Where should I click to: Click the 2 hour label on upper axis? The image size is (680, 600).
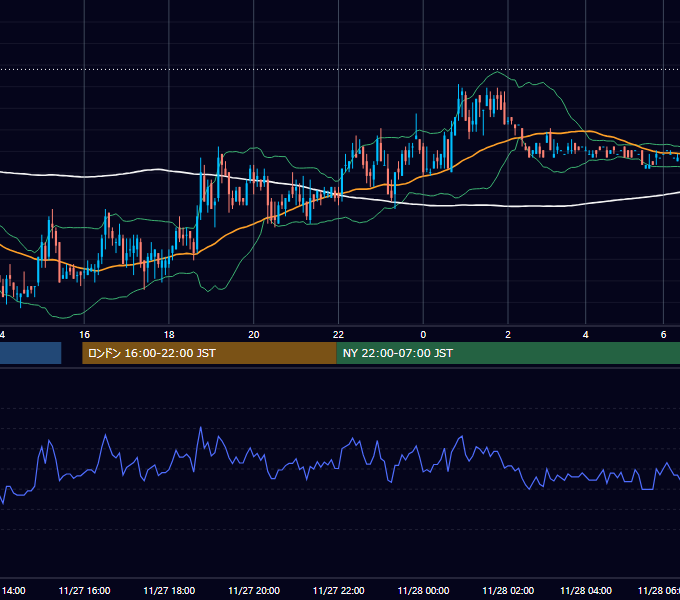pyautogui.click(x=508, y=334)
